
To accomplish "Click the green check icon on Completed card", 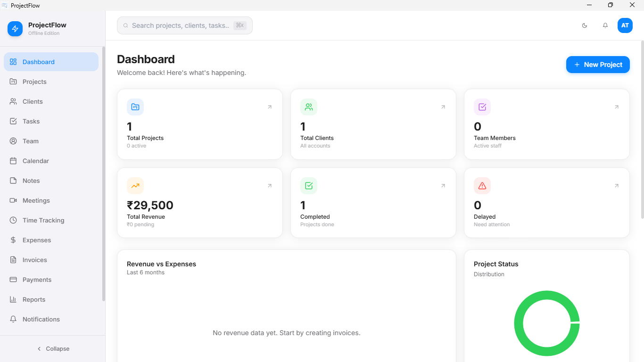I will pyautogui.click(x=309, y=186).
